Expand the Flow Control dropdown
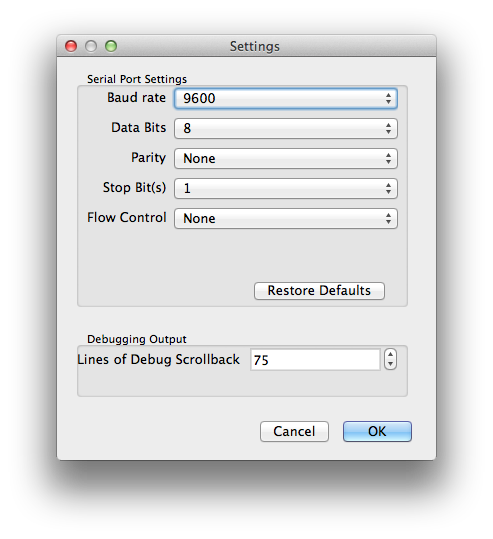 (x=286, y=218)
